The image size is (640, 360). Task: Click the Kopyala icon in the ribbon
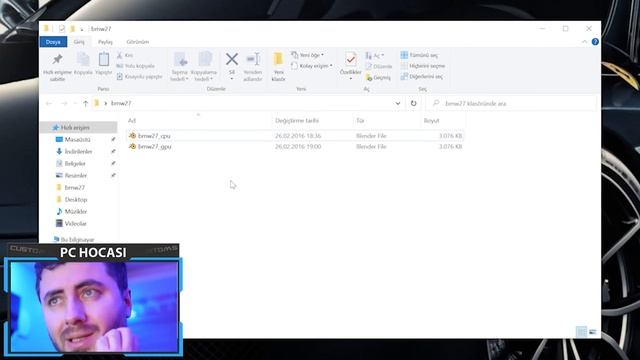tap(83, 60)
